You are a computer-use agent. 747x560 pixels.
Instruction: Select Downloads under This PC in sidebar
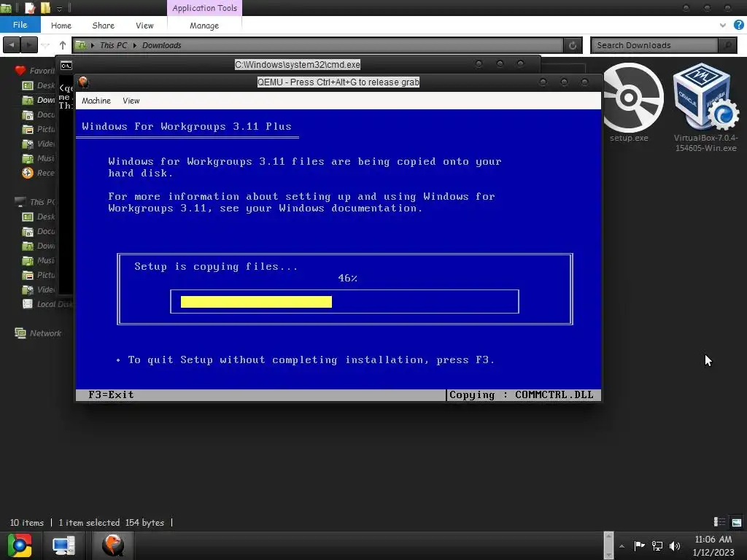pyautogui.click(x=39, y=246)
